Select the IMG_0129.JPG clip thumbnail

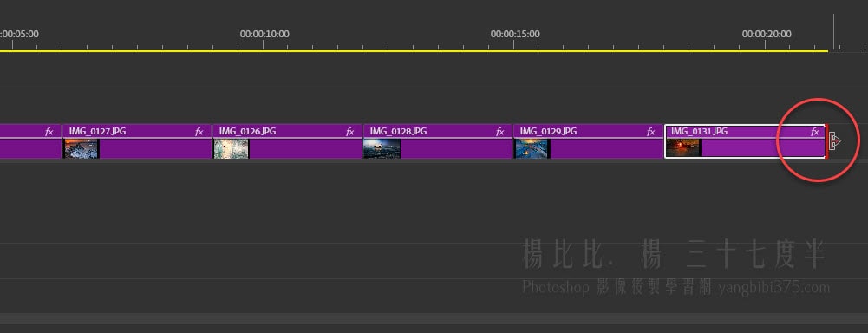pyautogui.click(x=532, y=148)
